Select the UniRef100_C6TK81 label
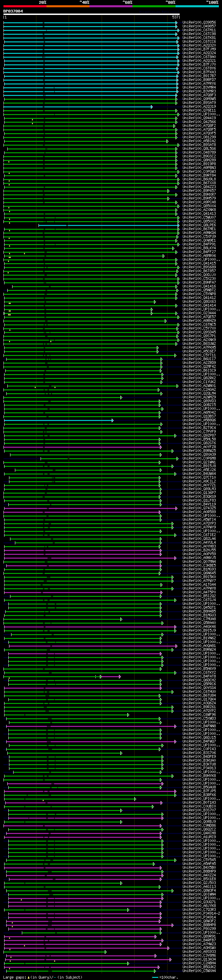222x980 pixels. [x=199, y=38]
